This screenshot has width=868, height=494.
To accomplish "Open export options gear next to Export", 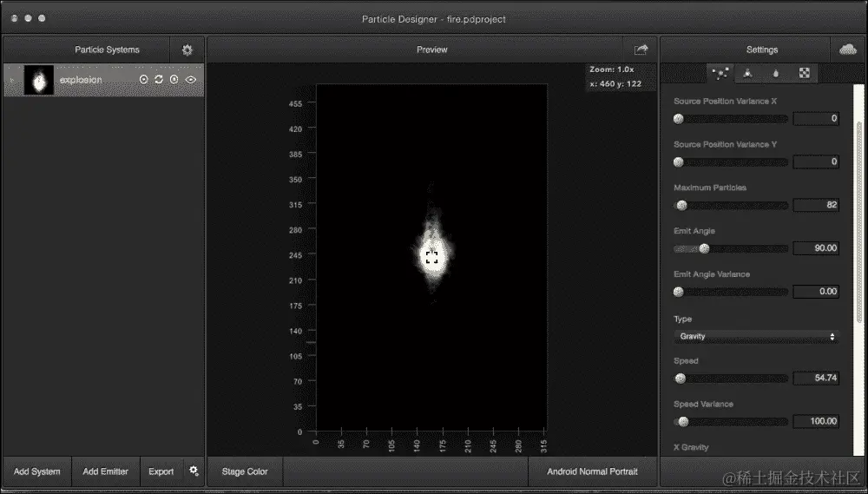I will pyautogui.click(x=194, y=471).
